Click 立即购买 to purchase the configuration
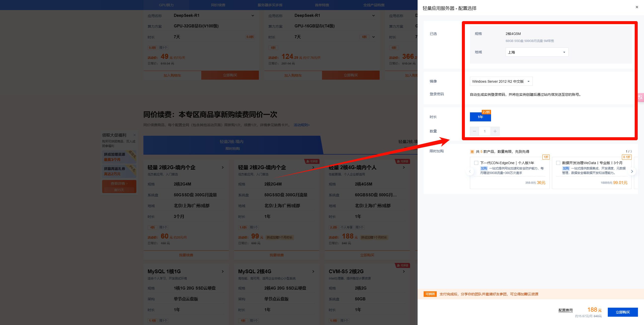644x325 pixels. 622,312
